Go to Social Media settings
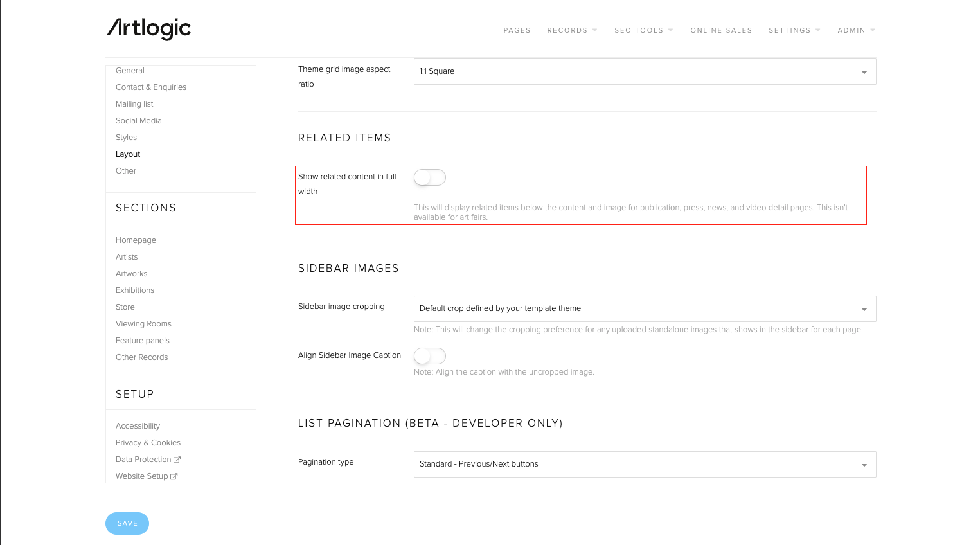 (x=139, y=121)
